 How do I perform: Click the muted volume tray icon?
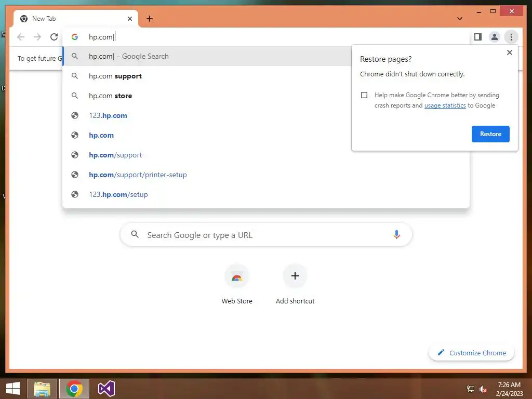click(x=483, y=389)
